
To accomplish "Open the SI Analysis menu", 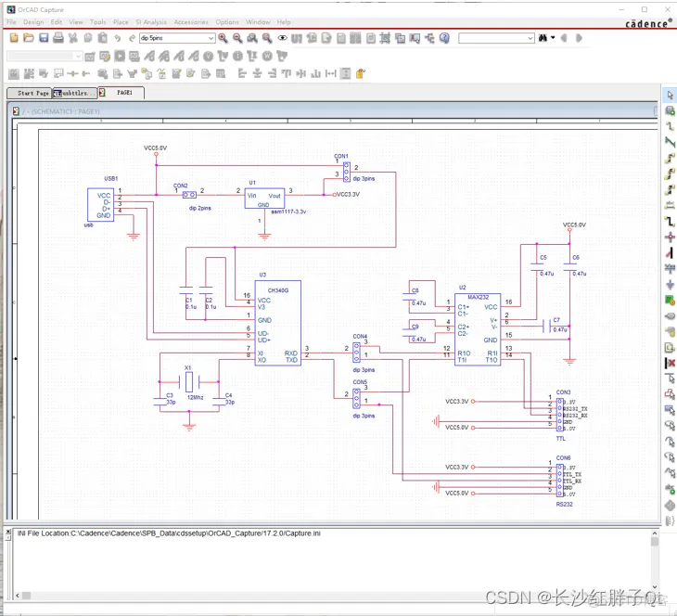I will coord(150,22).
